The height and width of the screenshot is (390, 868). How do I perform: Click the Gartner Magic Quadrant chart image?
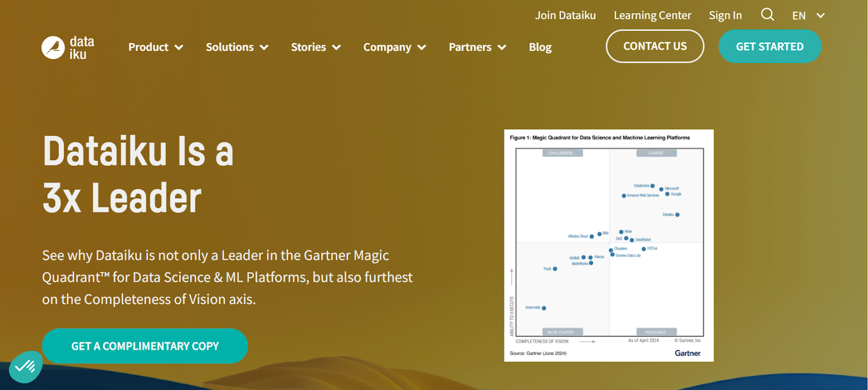tap(609, 245)
